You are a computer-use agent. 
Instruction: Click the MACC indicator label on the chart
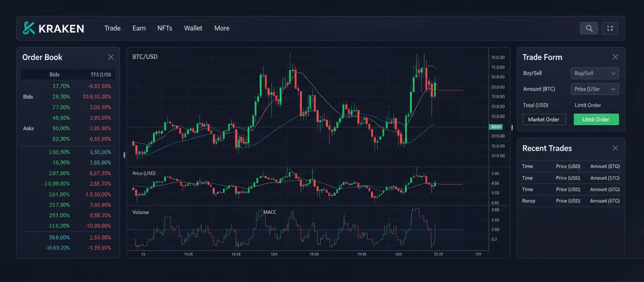tap(269, 212)
